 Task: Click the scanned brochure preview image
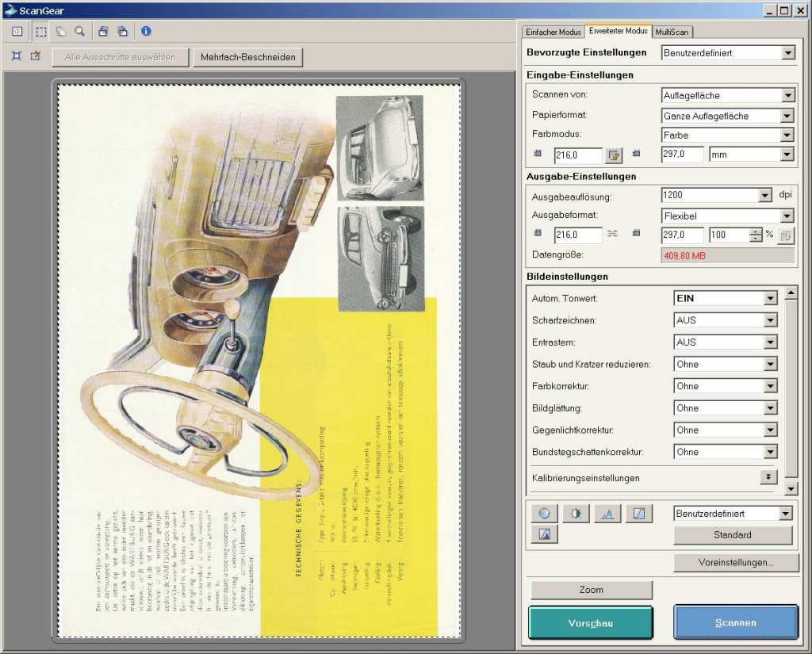coord(259,361)
